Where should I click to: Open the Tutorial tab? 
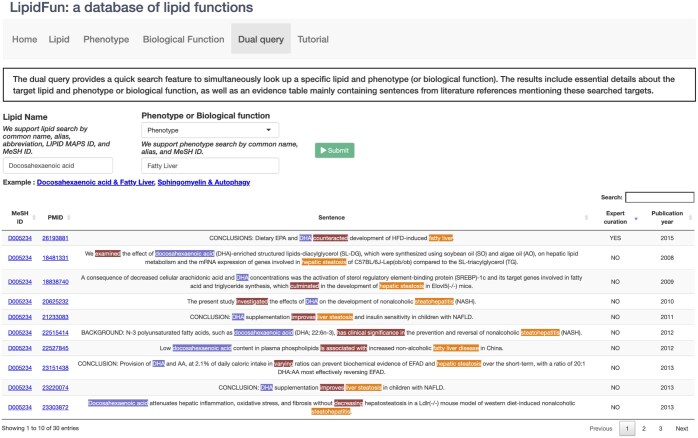(x=313, y=39)
